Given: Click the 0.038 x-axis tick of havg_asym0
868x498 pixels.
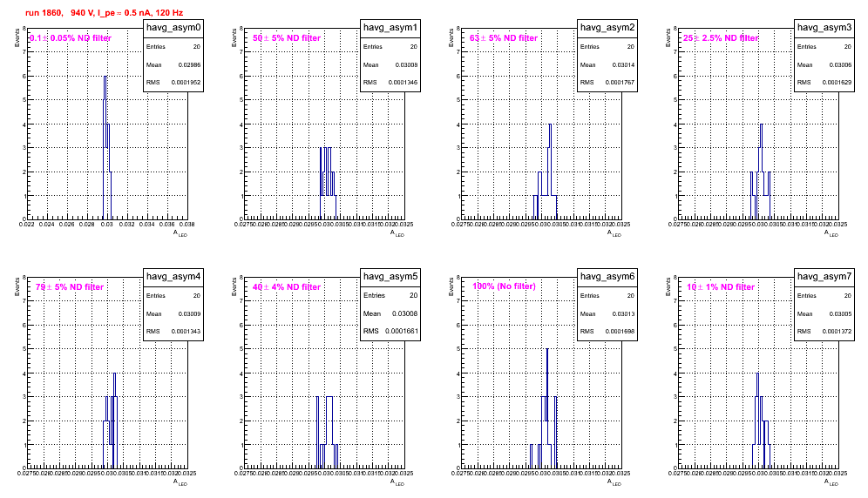Looking at the screenshot, I should point(187,225).
